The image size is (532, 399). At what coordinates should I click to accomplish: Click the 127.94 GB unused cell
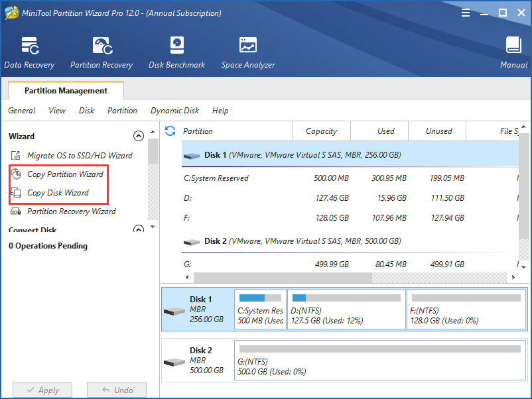[447, 217]
